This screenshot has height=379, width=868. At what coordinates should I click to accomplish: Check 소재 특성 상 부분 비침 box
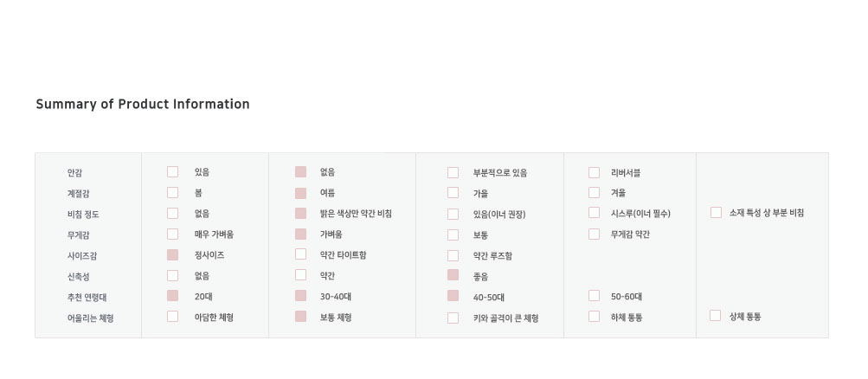point(716,213)
